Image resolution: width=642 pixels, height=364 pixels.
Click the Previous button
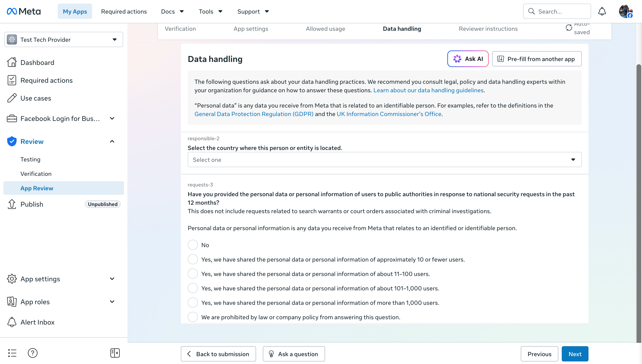[x=539, y=354]
